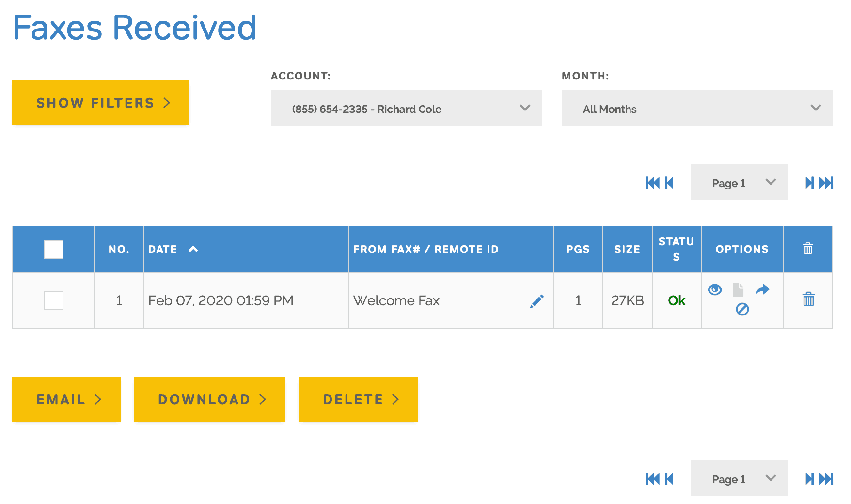Image resolution: width=851 pixels, height=504 pixels.
Task: Expand the All Months dropdown
Action: [697, 108]
